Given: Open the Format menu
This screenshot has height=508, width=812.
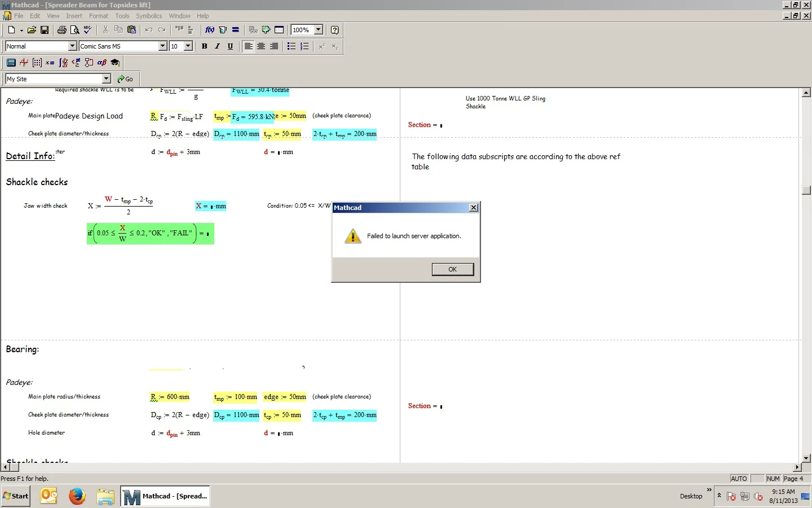Looking at the screenshot, I should (99, 16).
